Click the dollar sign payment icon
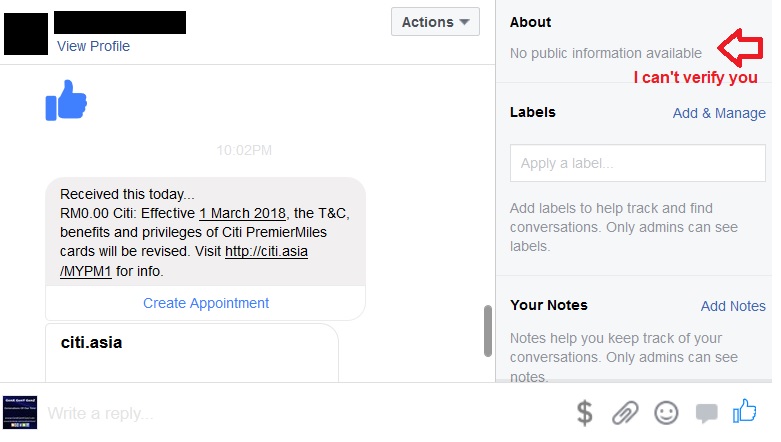781x442 pixels. coord(586,412)
